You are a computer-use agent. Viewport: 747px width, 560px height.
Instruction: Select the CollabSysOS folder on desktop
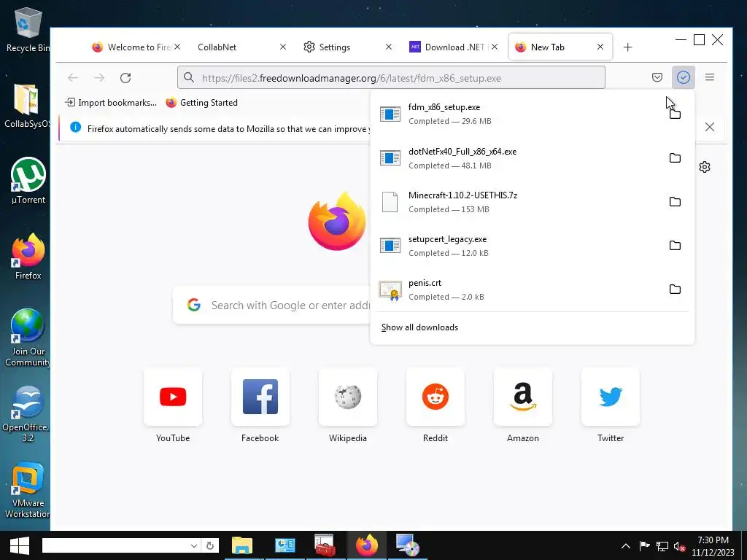click(26, 106)
